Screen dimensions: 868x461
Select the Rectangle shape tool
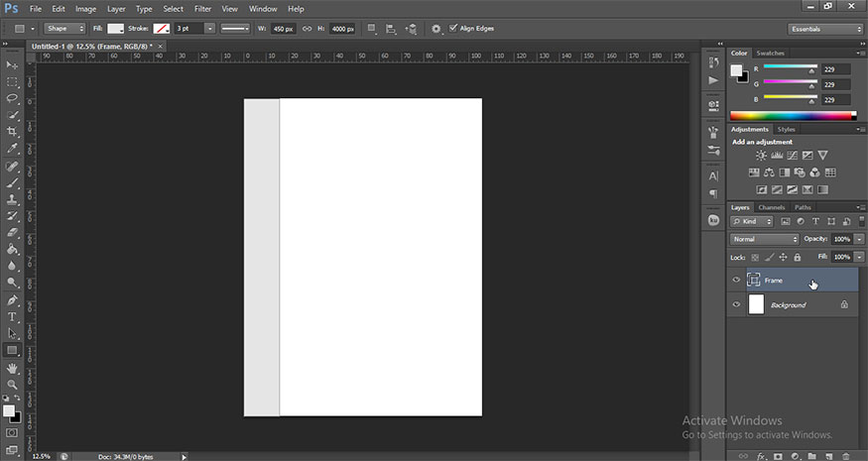[x=12, y=350]
